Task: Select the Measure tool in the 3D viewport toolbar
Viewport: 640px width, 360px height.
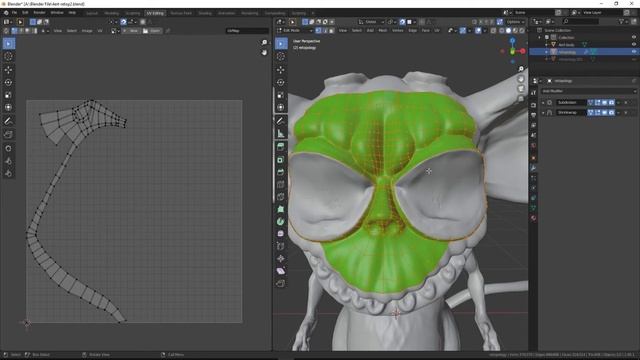Action: 281,133
